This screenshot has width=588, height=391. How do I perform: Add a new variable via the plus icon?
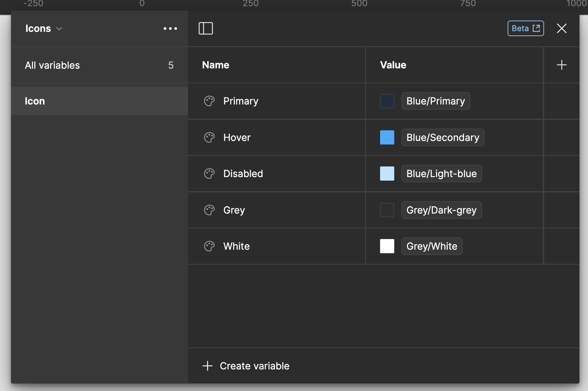click(561, 65)
